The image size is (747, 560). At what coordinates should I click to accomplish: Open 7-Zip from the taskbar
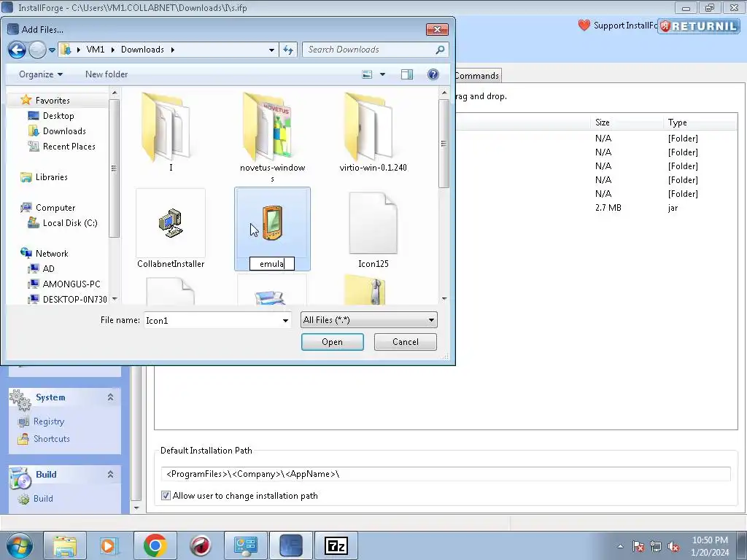coord(336,545)
